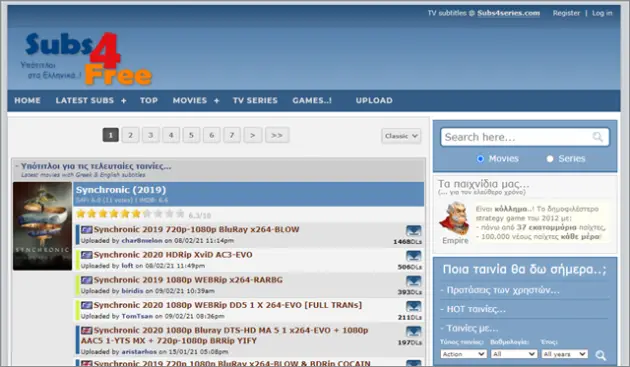Image resolution: width=630 pixels, height=367 pixels.
Task: Download Synchronic 2020 HDRip XviD AC3-EVO subtitle
Action: (413, 256)
